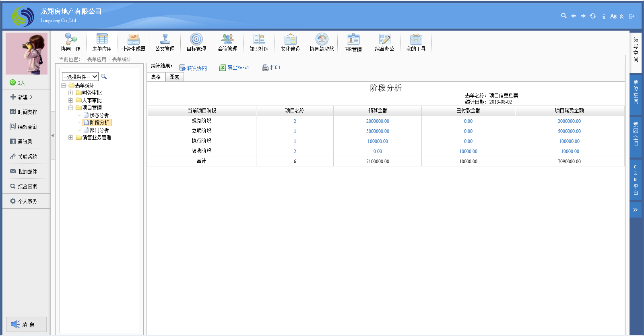The height and width of the screenshot is (336, 644).
Task: Expand the 财务审批 tree folder
Action: coord(71,93)
